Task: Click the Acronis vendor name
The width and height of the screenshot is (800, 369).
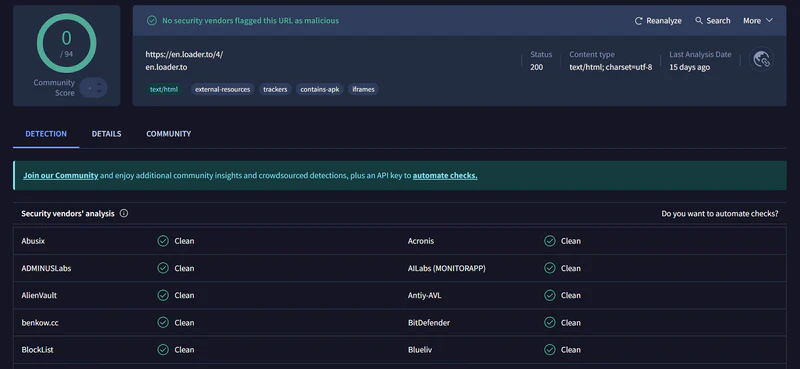Action: (x=421, y=241)
